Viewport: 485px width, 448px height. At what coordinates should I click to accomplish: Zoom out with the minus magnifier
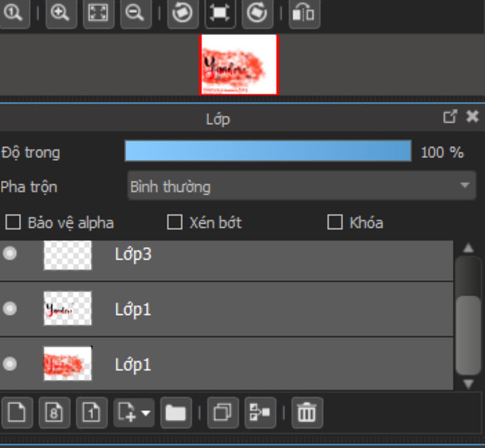click(x=135, y=13)
